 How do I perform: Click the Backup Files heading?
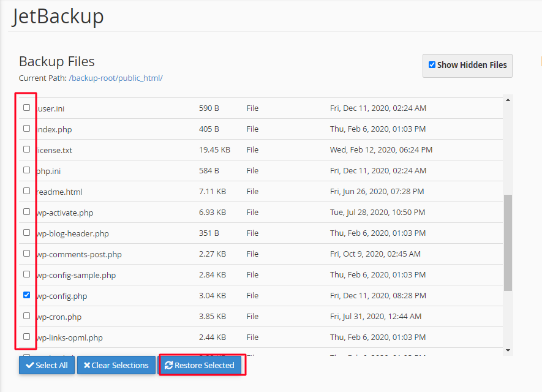point(57,61)
